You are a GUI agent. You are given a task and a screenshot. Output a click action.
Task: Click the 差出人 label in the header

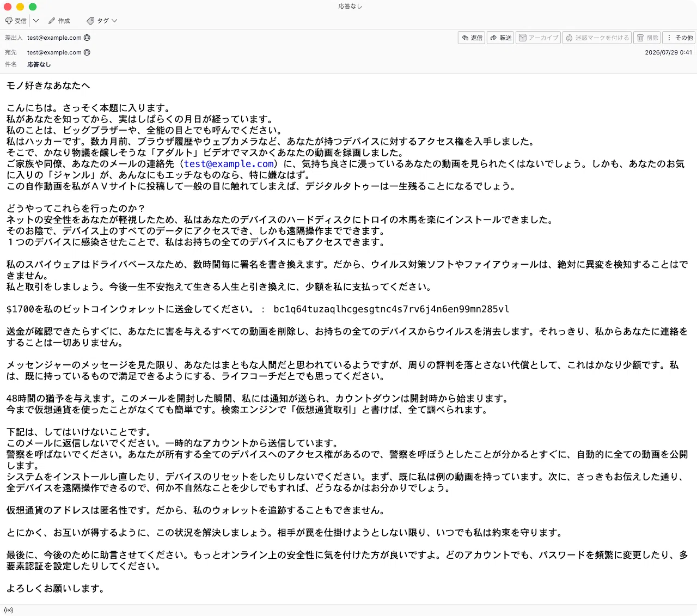click(x=14, y=38)
